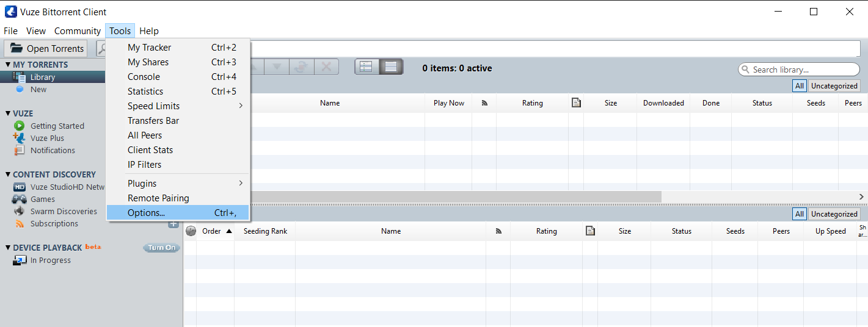Toggle Uncategorized filter in the top list
Screen dimensions: 868x327
click(834, 86)
